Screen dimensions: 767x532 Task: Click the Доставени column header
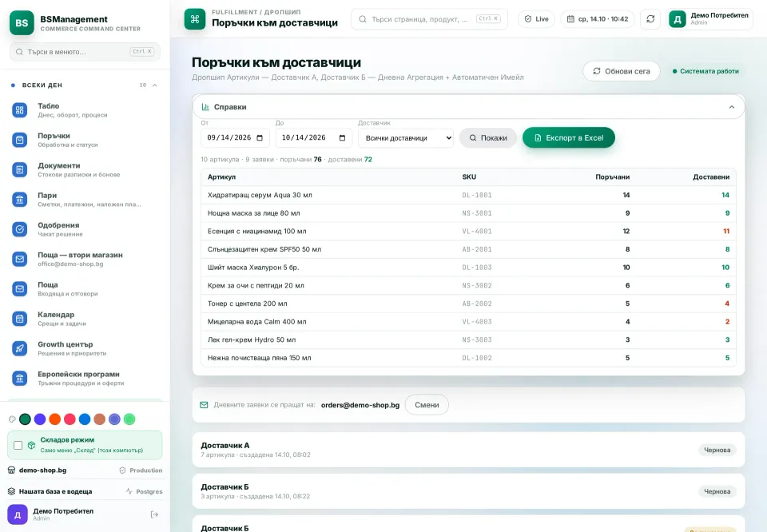711,177
